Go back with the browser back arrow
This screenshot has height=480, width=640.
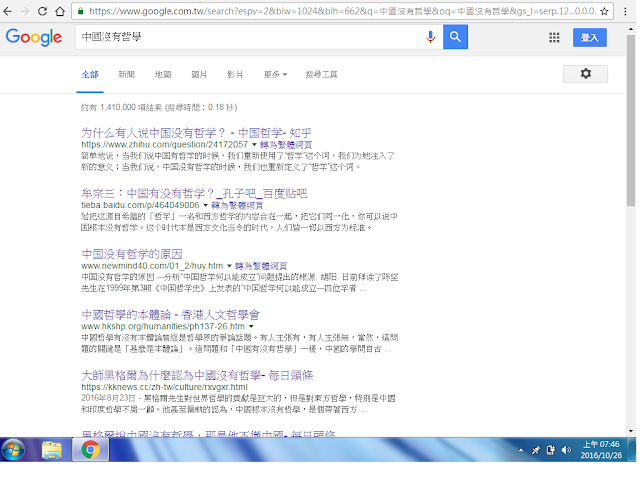(x=7, y=11)
